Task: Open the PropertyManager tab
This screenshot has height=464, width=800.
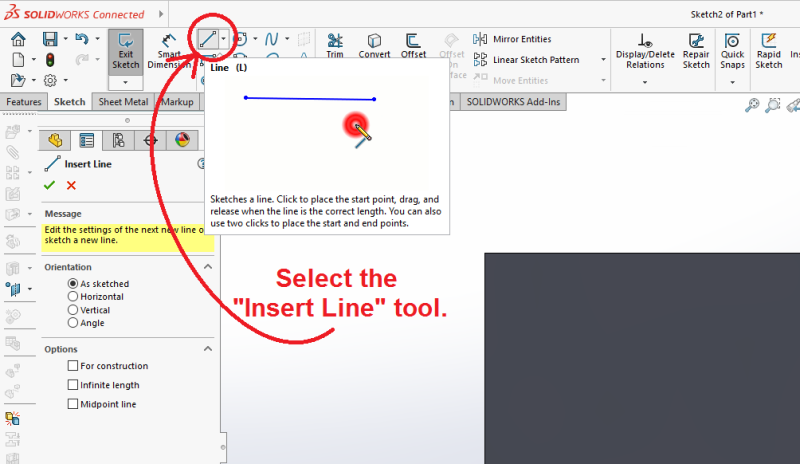Action: point(87,140)
